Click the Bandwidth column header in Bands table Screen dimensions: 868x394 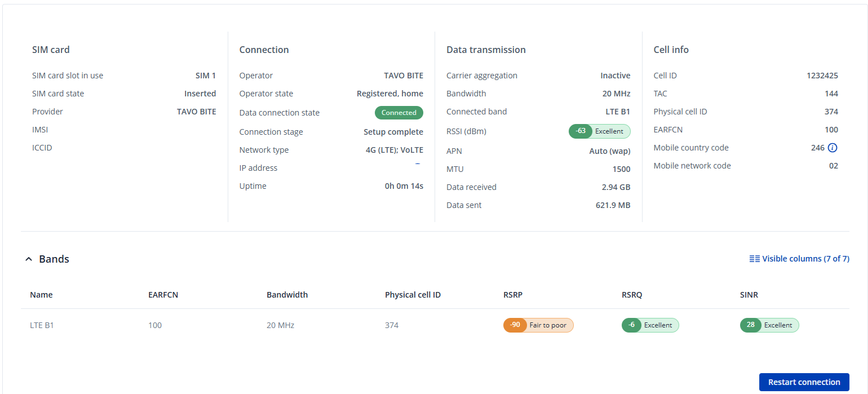coord(287,295)
